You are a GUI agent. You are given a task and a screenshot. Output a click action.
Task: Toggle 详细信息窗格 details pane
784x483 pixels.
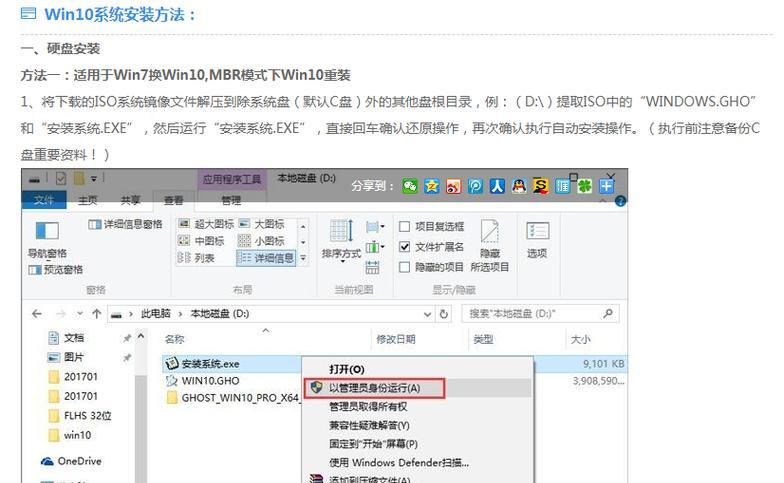(126, 224)
